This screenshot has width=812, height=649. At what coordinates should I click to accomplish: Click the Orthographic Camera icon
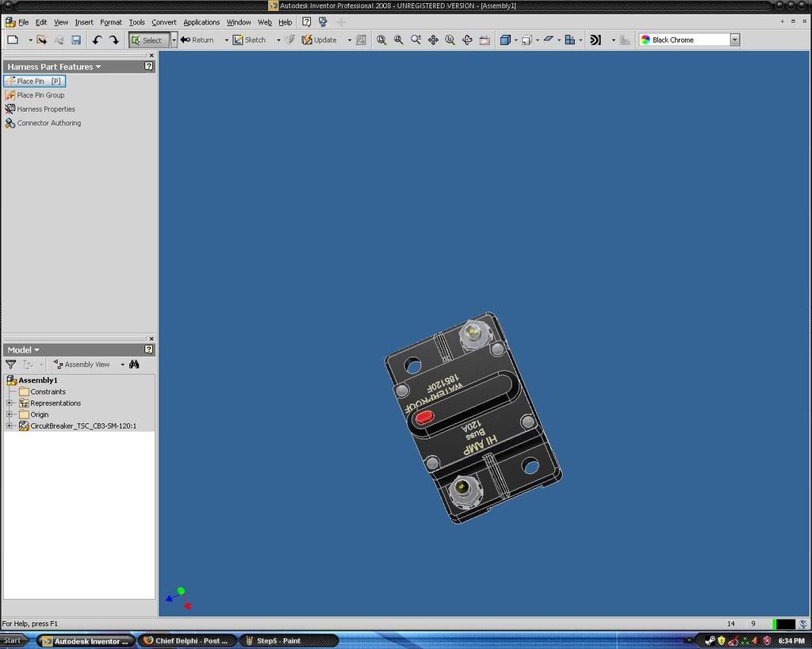527,40
